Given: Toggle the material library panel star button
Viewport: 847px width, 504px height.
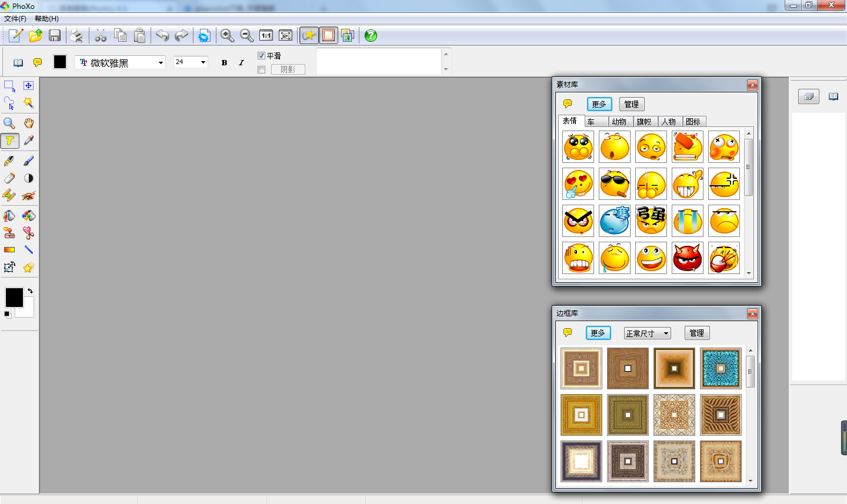Looking at the screenshot, I should point(308,36).
